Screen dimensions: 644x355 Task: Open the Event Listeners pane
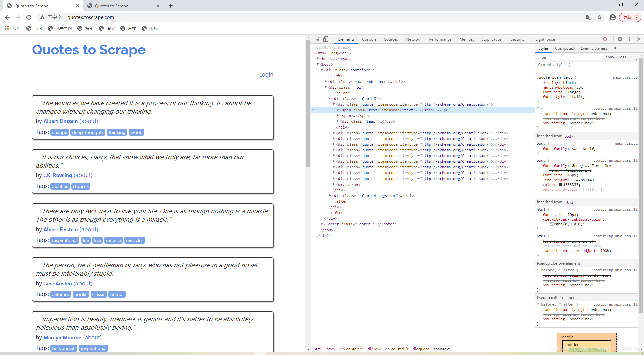point(594,48)
